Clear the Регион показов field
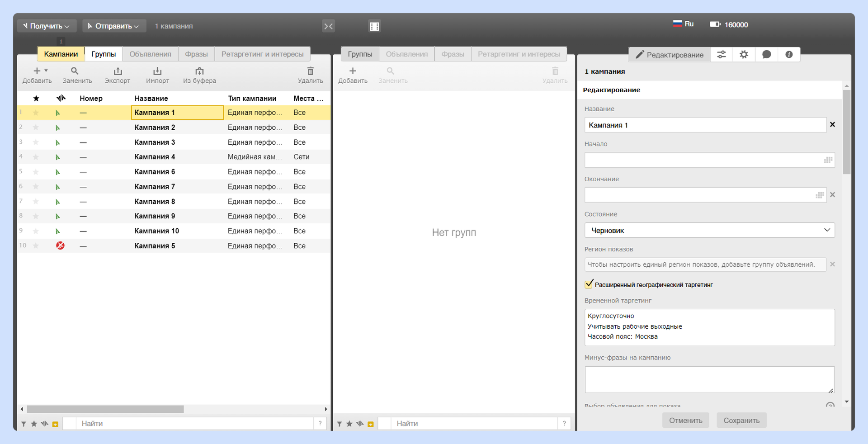 click(x=832, y=265)
